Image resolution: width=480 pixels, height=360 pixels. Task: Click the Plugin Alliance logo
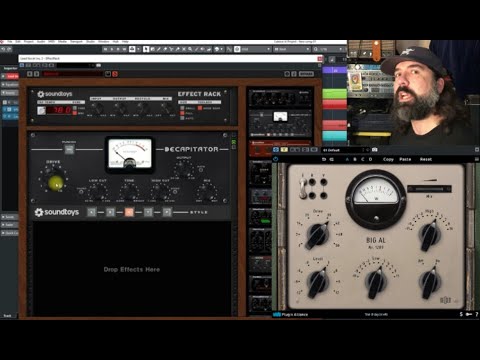pyautogui.click(x=290, y=314)
